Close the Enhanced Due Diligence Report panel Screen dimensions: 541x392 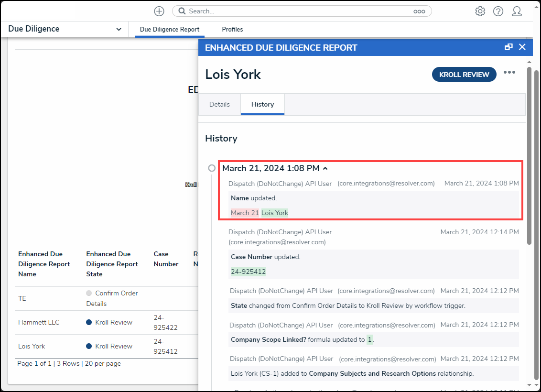click(x=522, y=47)
